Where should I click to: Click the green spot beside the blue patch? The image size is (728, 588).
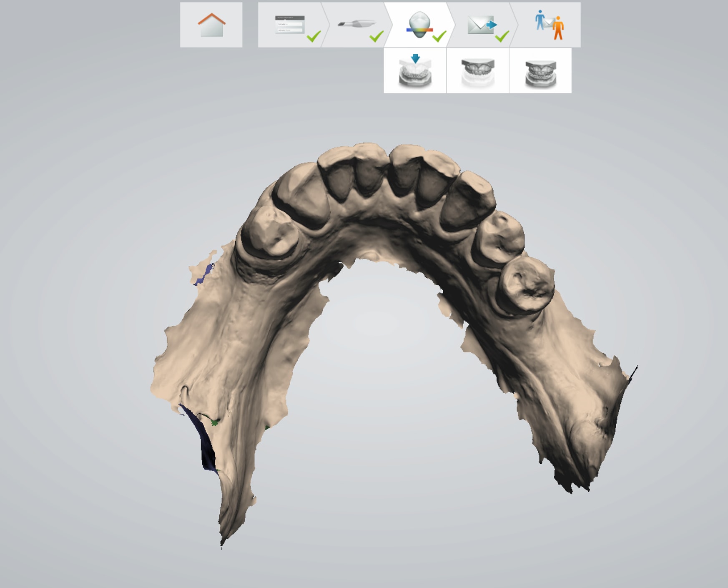click(215, 422)
